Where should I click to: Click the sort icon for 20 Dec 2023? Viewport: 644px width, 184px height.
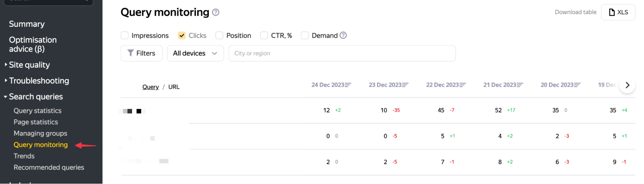point(577,85)
